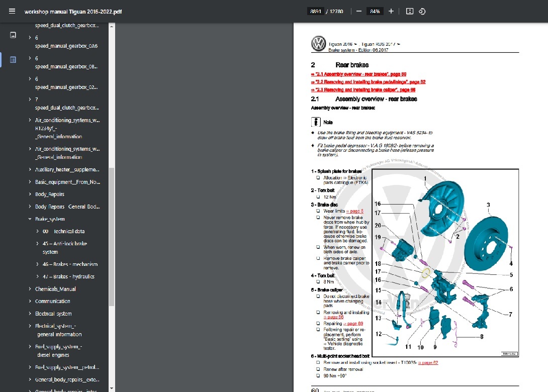Viewport: 548px width, 392px height.
Task: Open the Removing and installing page 66 link
Action: coord(333,317)
